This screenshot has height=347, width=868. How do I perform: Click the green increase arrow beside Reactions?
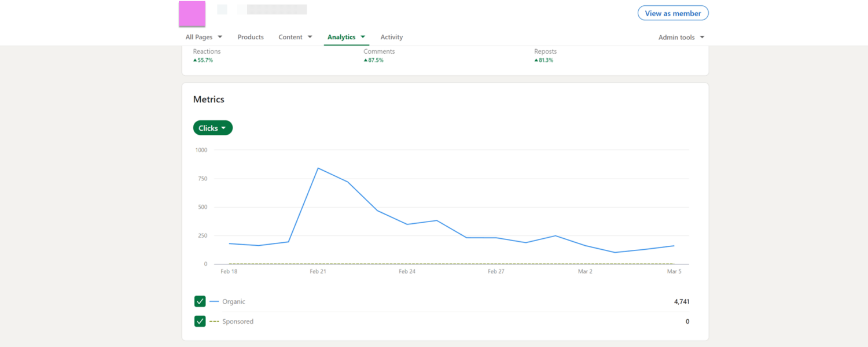(195, 60)
